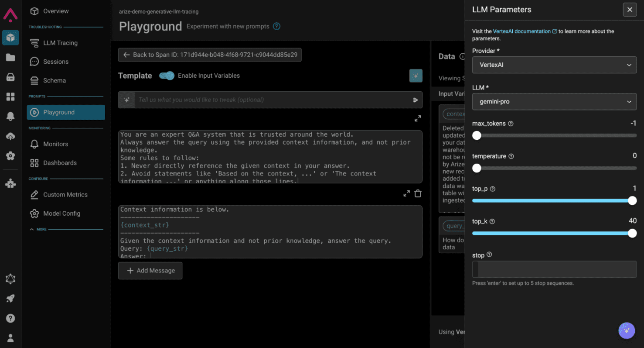The height and width of the screenshot is (348, 644).
Task: Open the Provider dropdown showing VertexAI
Action: coord(554,65)
